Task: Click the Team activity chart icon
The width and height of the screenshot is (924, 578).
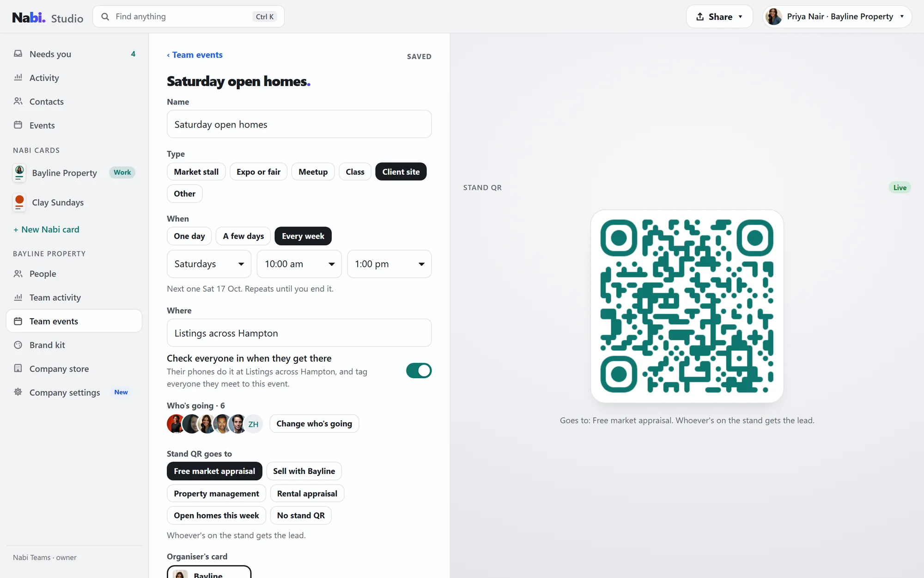Action: click(x=18, y=297)
